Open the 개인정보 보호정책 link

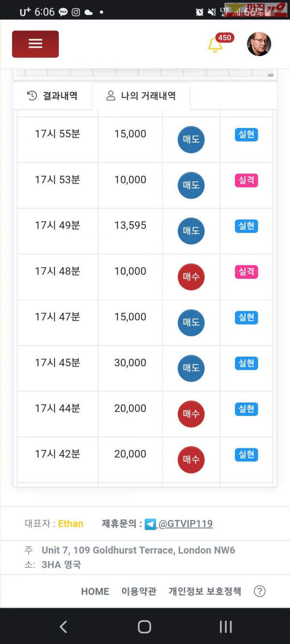coord(204,591)
